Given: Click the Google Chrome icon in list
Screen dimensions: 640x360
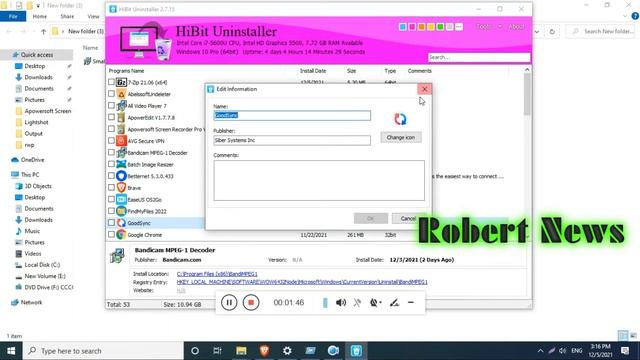Looking at the screenshot, I should pyautogui.click(x=121, y=235).
